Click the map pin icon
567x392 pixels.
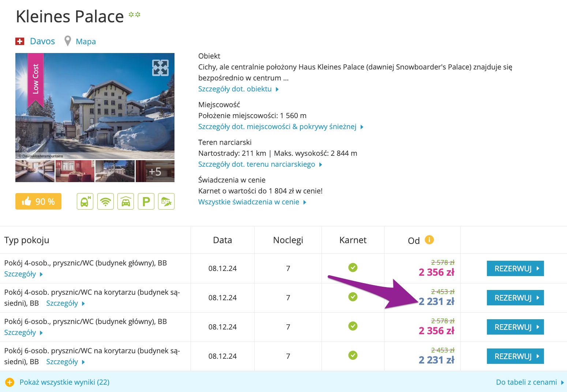pyautogui.click(x=68, y=41)
